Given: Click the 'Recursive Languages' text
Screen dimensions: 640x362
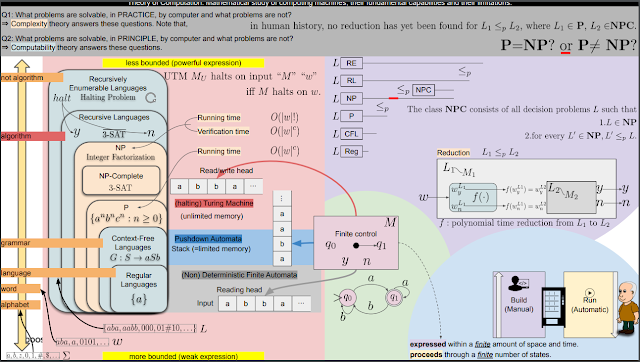Looking at the screenshot, I should pyautogui.click(x=114, y=117).
